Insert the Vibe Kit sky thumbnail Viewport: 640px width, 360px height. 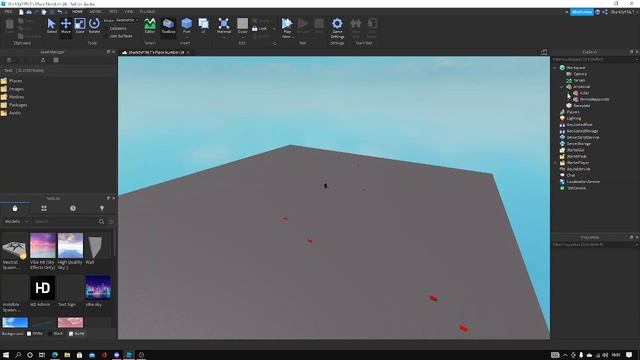(42, 245)
